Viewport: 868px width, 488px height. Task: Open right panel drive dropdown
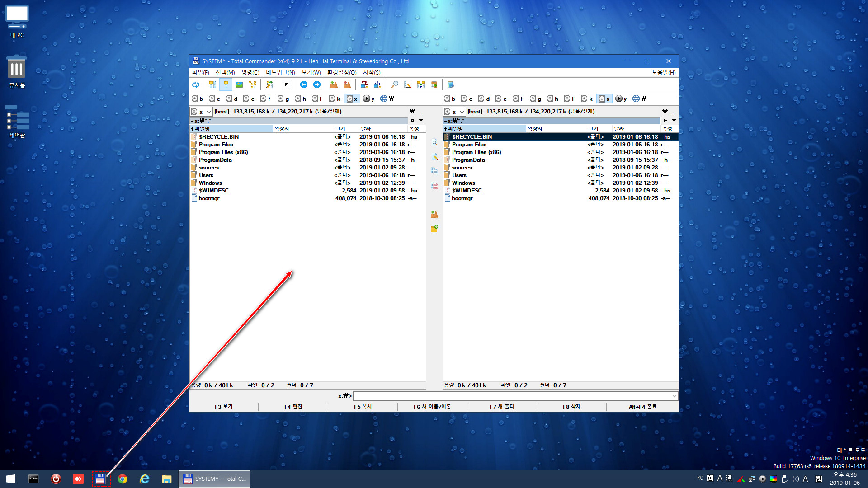(x=454, y=112)
